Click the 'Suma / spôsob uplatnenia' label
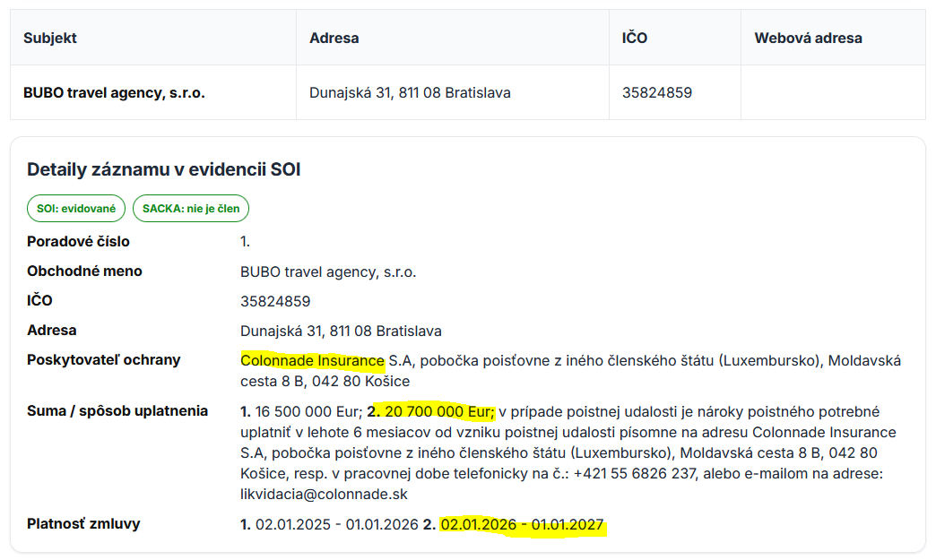936x560 pixels. coord(117,411)
